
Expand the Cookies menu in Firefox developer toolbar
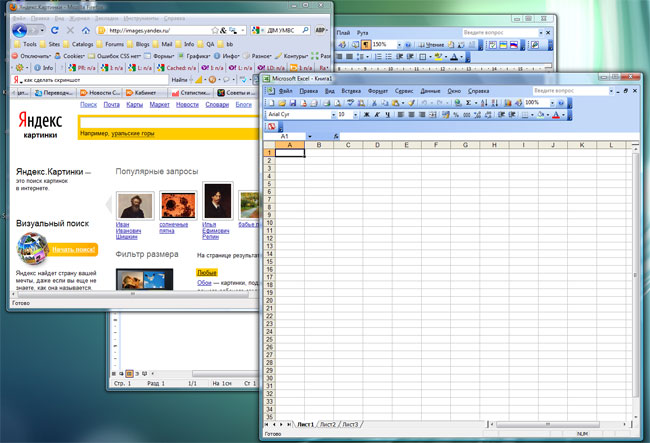(x=70, y=56)
